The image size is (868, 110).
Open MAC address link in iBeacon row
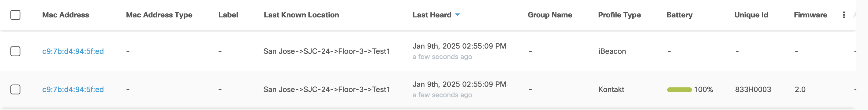(73, 51)
